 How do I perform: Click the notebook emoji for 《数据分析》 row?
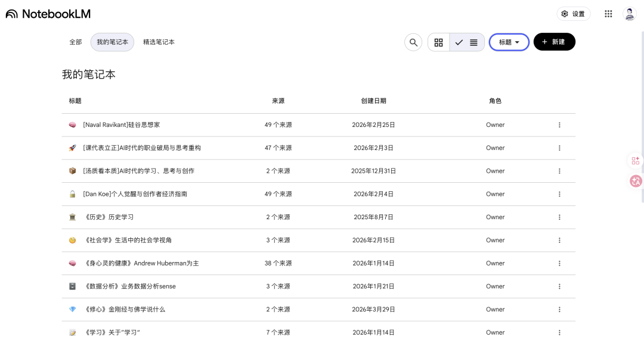pyautogui.click(x=72, y=286)
